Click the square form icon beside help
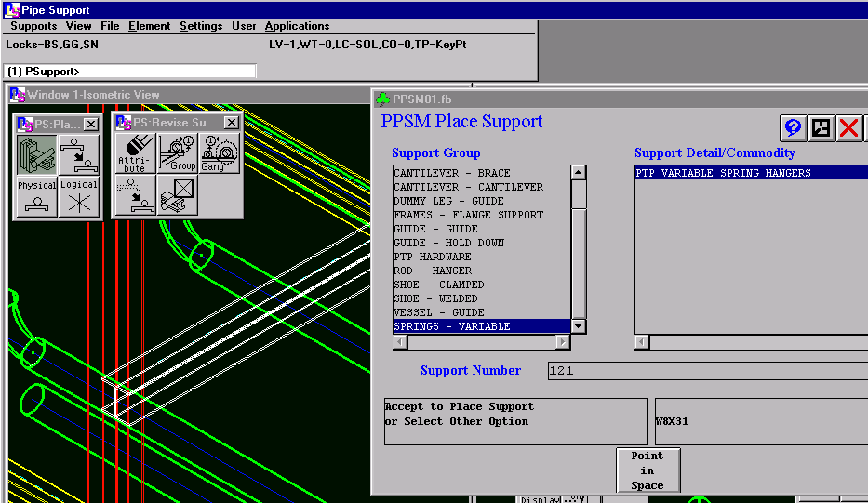The height and width of the screenshot is (503, 868). 821,128
